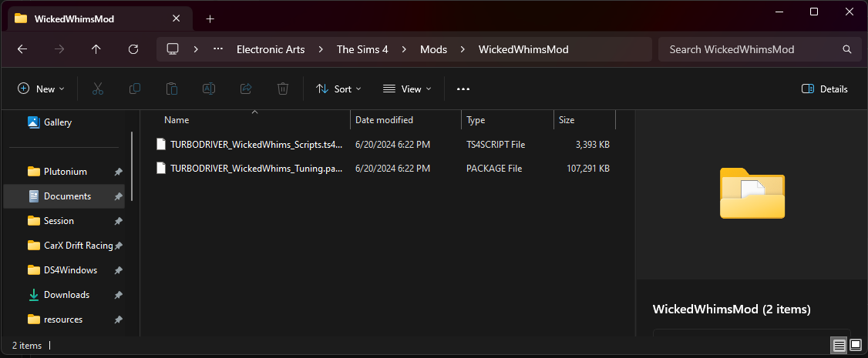Unpin Documents from quick access
This screenshot has height=358, width=868.
pos(118,196)
